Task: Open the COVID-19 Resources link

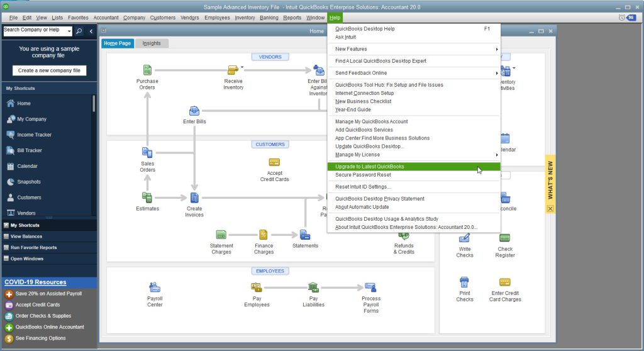Action: click(35, 282)
